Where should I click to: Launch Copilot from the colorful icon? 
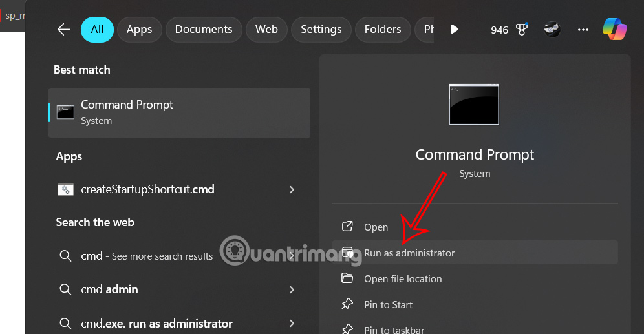[x=614, y=29]
